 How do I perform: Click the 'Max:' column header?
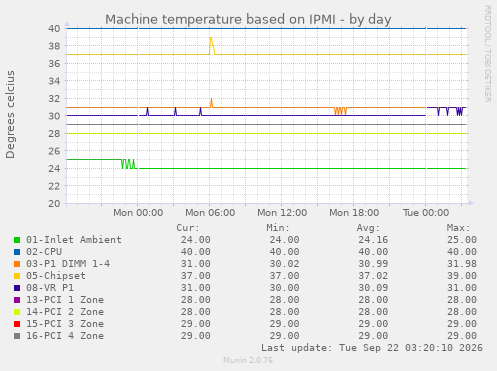[458, 228]
